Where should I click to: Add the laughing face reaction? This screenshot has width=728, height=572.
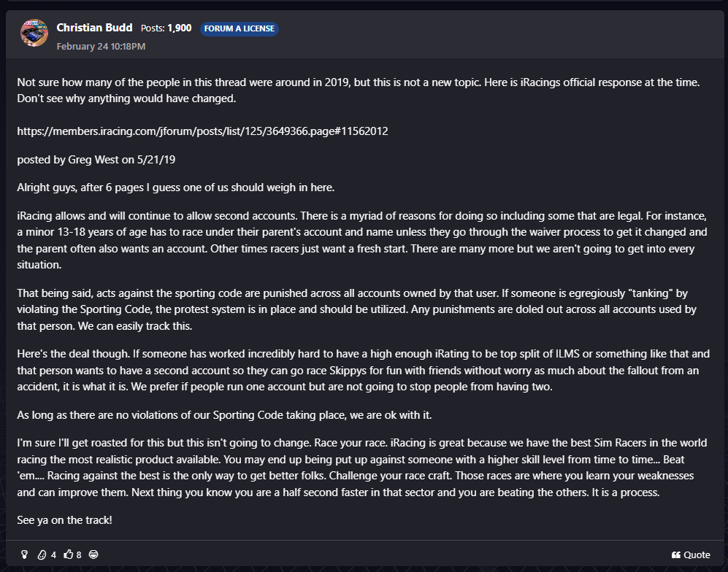click(93, 554)
